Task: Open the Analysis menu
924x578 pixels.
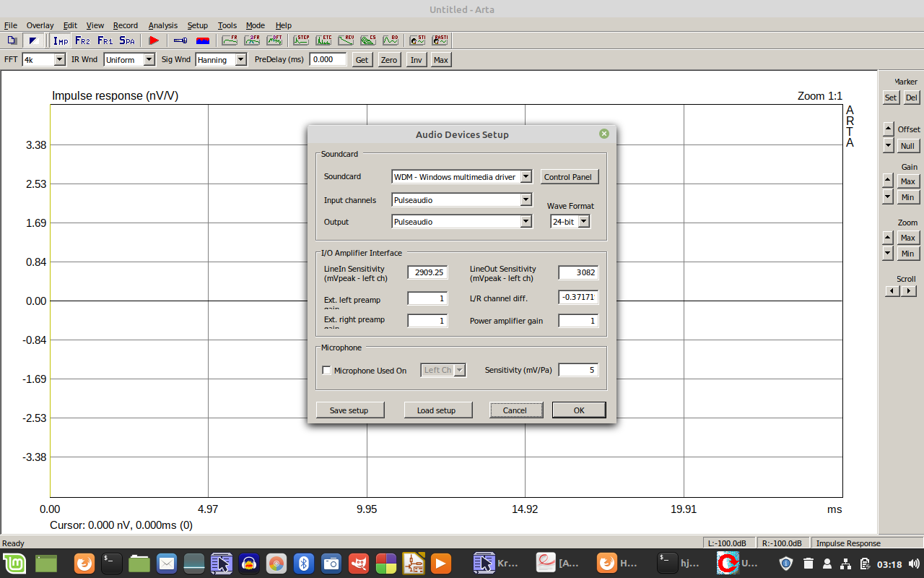Action: 162,25
